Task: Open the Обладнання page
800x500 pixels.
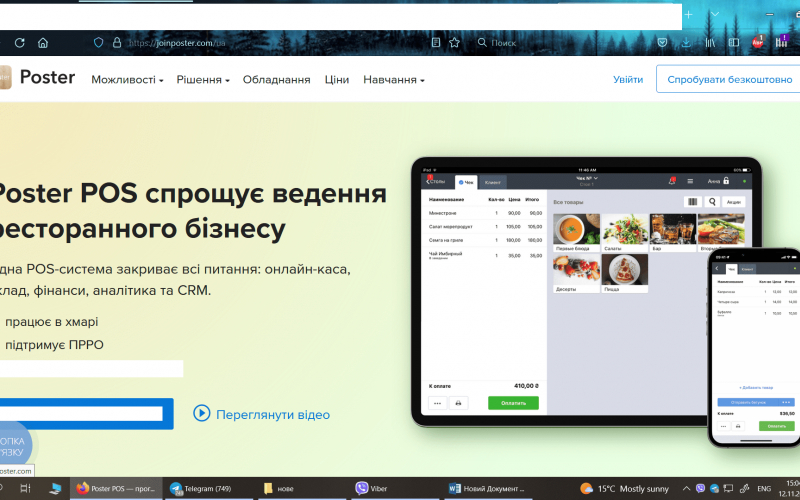Action: [277, 80]
